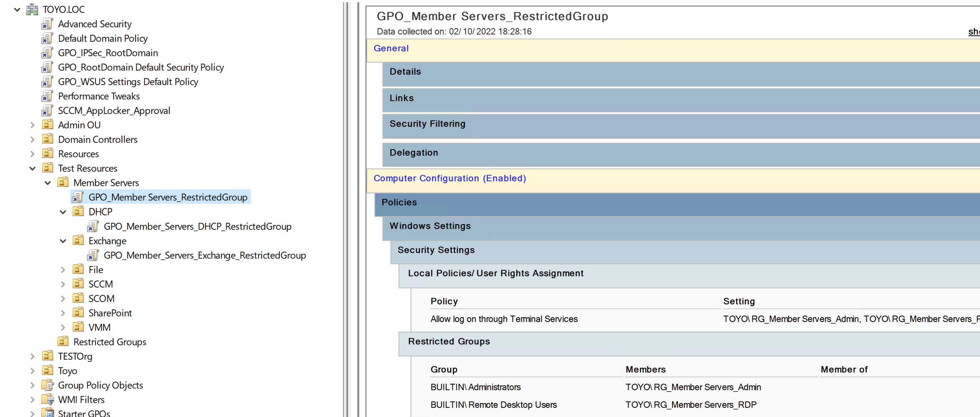Click the GPO_IPSec_RootDomain report icon
The height and width of the screenshot is (417, 980).
pos(47,53)
